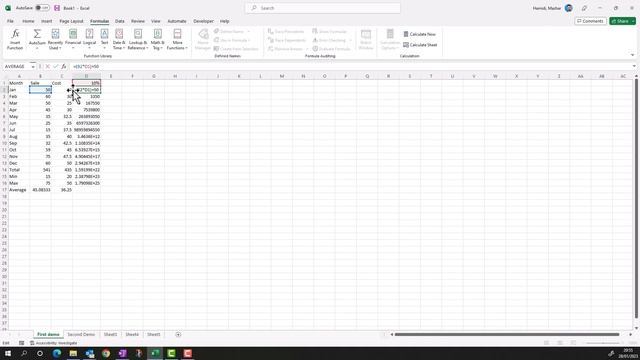Viewport: 640px width, 360px height.
Task: Toggle the AutoSave switch
Action: pyautogui.click(x=42, y=8)
